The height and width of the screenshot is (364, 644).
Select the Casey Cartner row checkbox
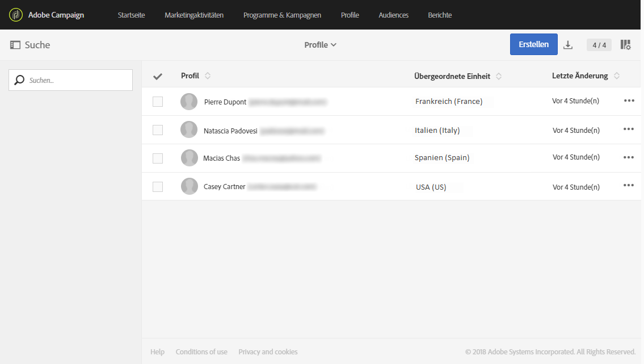coord(158,186)
